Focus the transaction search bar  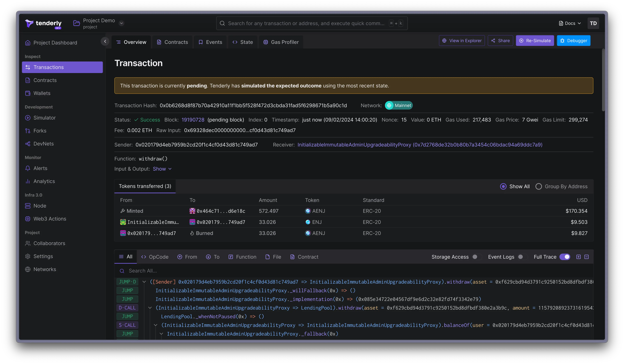click(x=312, y=23)
